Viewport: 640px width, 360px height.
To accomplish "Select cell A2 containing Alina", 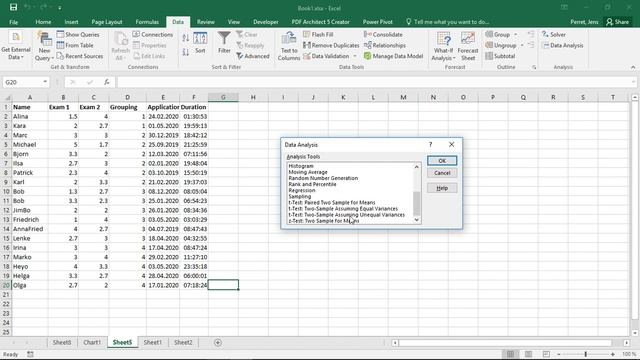I will tap(30, 116).
